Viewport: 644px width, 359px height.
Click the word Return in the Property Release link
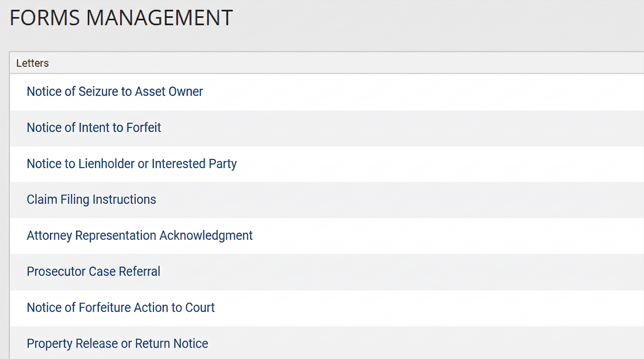152,344
